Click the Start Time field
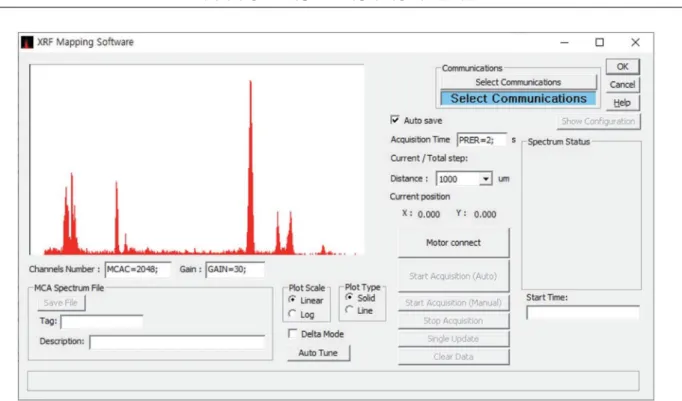Viewport: 682px width, 401px height. 583,312
